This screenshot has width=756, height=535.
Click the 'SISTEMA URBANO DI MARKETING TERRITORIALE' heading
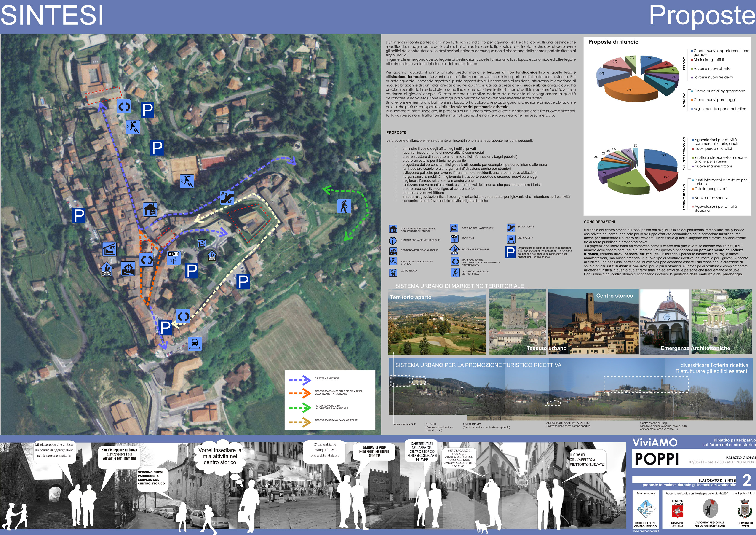coord(459,286)
